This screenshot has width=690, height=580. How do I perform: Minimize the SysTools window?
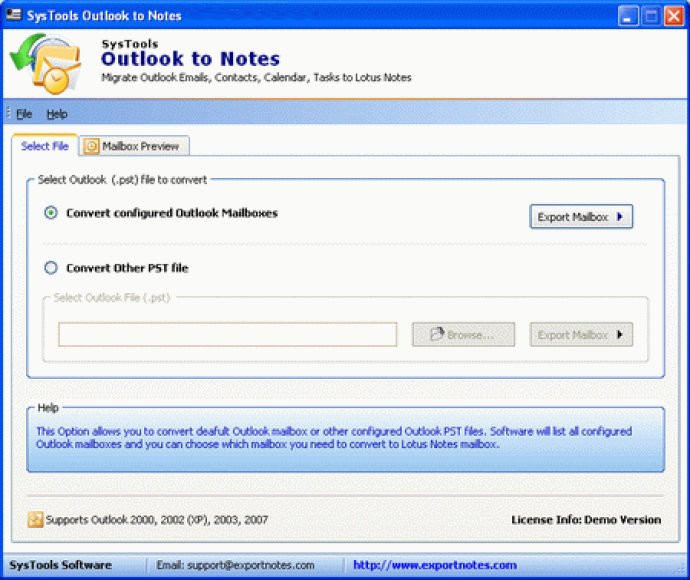click(628, 16)
